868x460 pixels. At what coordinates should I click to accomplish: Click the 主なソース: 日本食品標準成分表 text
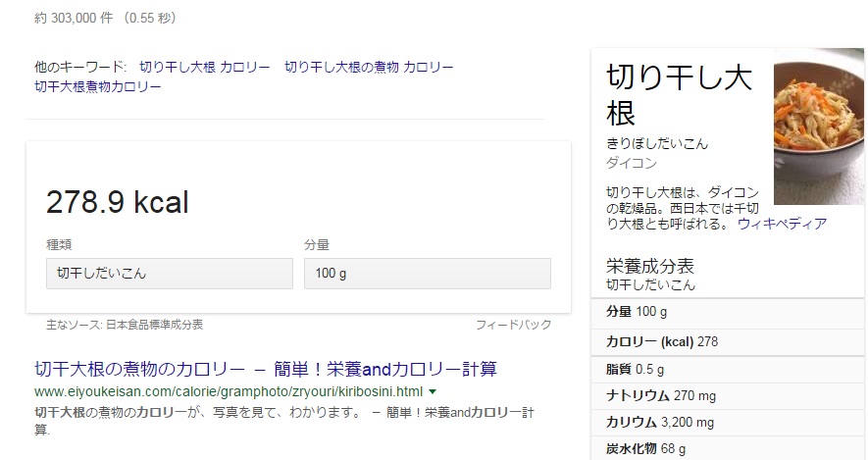pyautogui.click(x=125, y=325)
